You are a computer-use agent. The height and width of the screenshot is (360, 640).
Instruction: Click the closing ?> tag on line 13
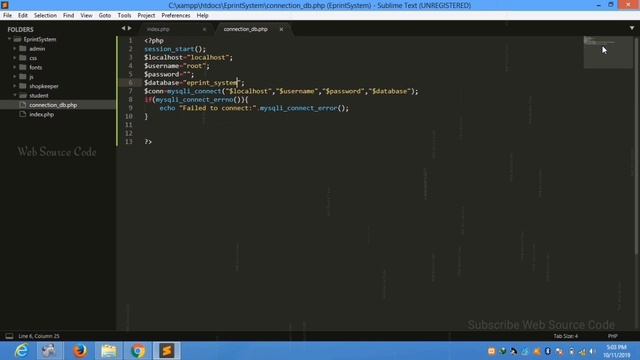[x=148, y=142]
